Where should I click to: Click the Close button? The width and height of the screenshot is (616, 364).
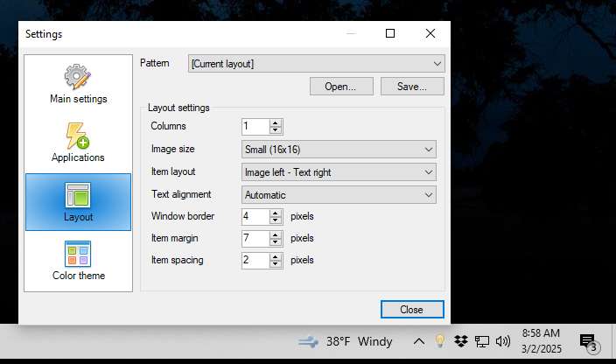tap(412, 310)
